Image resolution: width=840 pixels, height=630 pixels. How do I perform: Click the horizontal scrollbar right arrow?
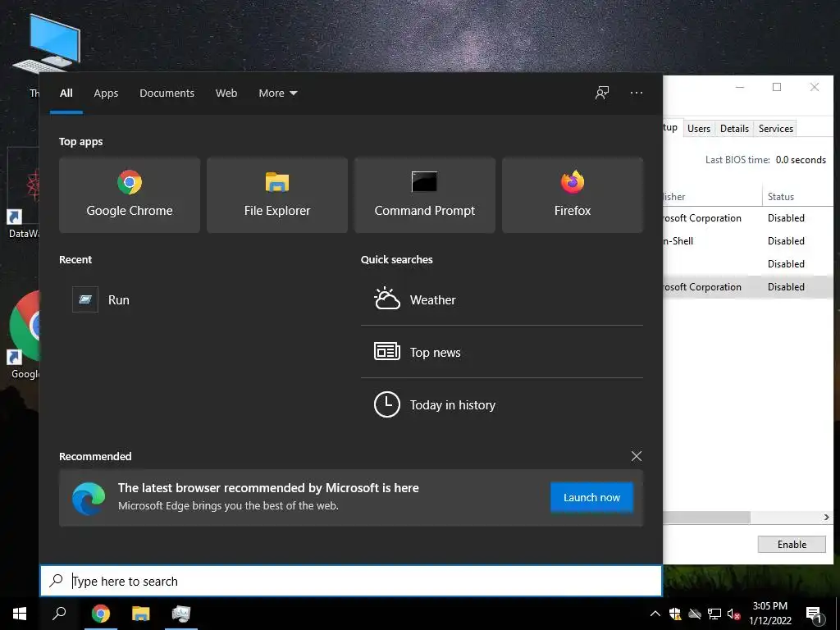pyautogui.click(x=827, y=518)
